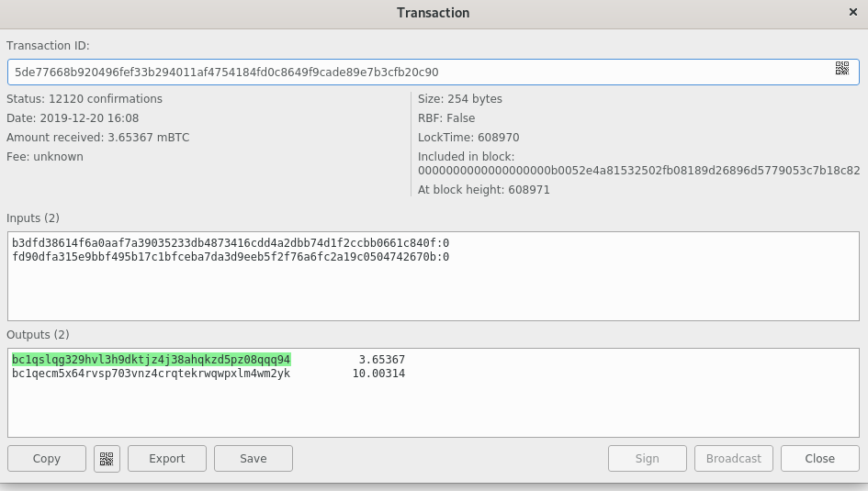Click the Transaction ID: label

pyautogui.click(x=48, y=45)
